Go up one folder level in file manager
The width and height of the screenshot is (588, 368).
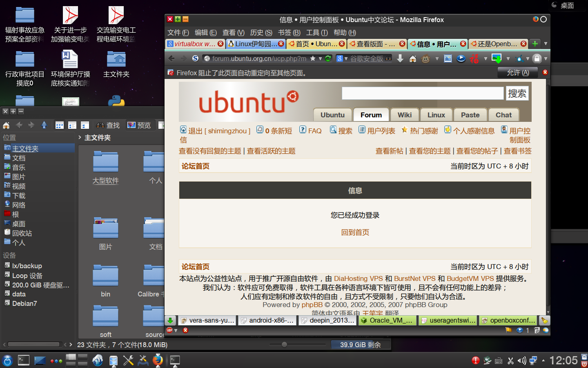[x=44, y=125]
